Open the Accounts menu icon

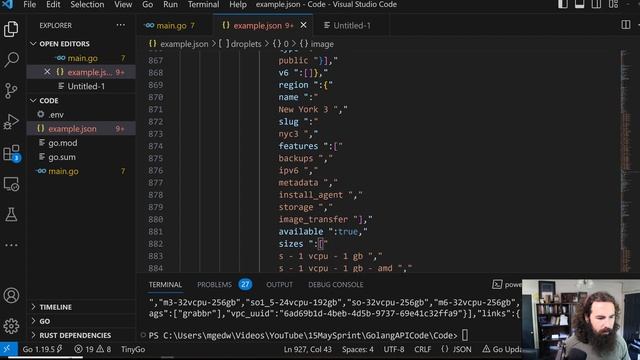[x=11, y=296]
